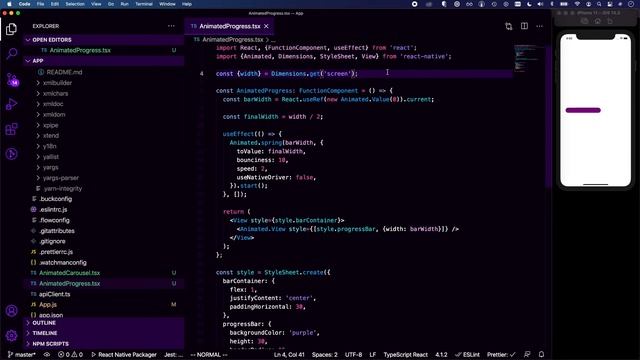The width and height of the screenshot is (640, 360).
Task: Open .eslintrc.js in the explorer
Action: click(53, 209)
